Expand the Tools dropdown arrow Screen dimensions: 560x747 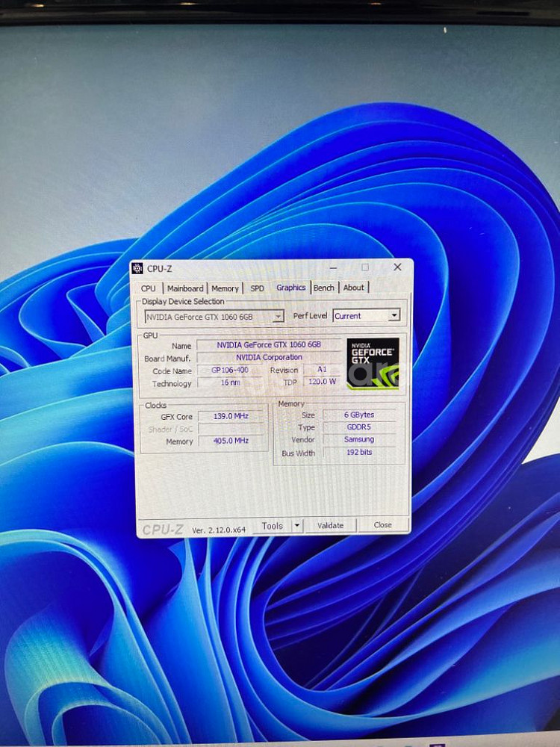tap(296, 526)
